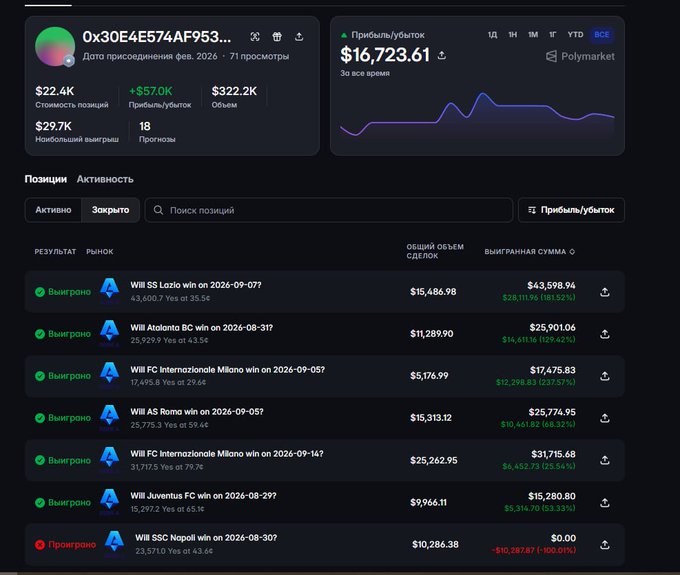Screen dimensions: 680x575
Task: Select the YTD chart range
Action: (575, 35)
